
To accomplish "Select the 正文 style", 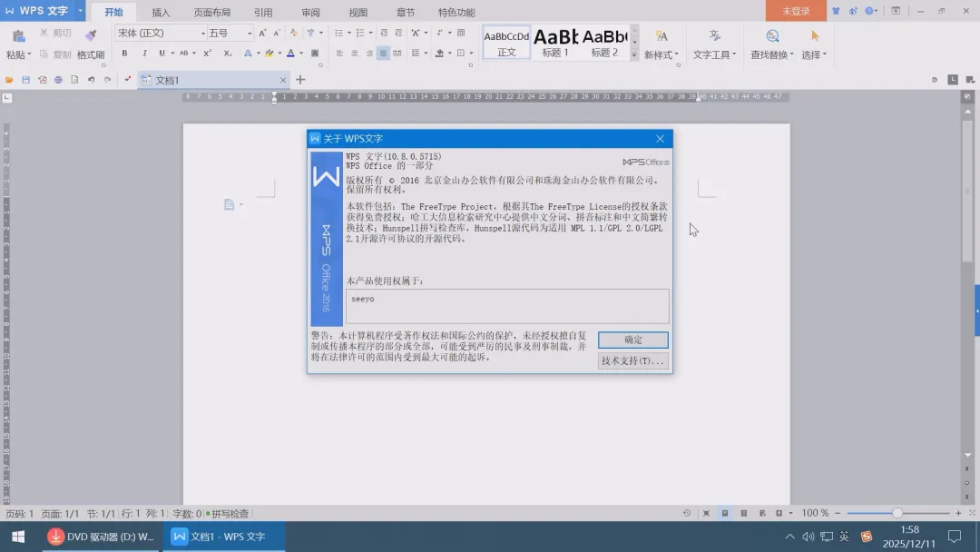I will click(x=506, y=44).
